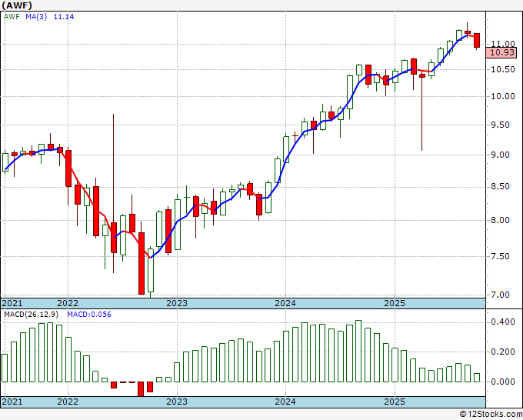
Task: Click 2022 on the MACD timeline
Action: (x=68, y=402)
